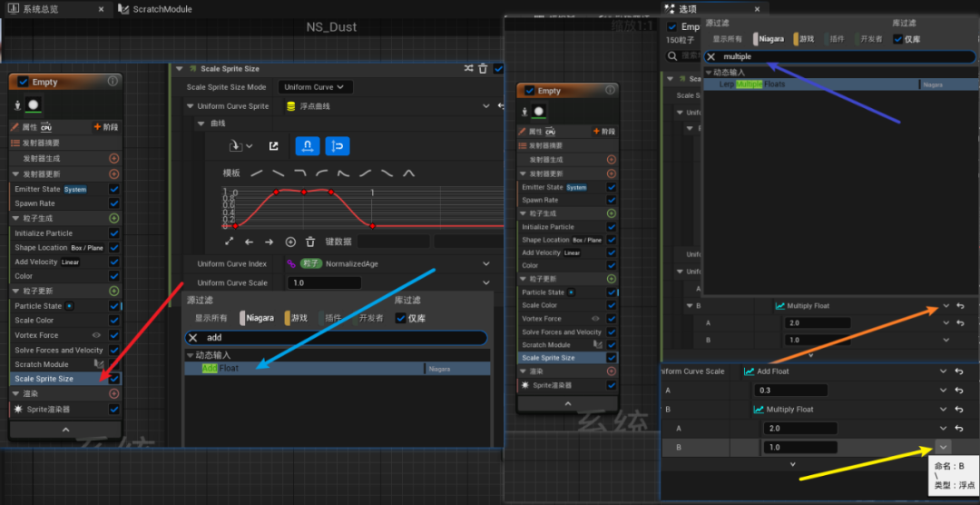Add module to 发射器生成 in left emitter stack
Screen dimensions: 980x505
tap(113, 159)
